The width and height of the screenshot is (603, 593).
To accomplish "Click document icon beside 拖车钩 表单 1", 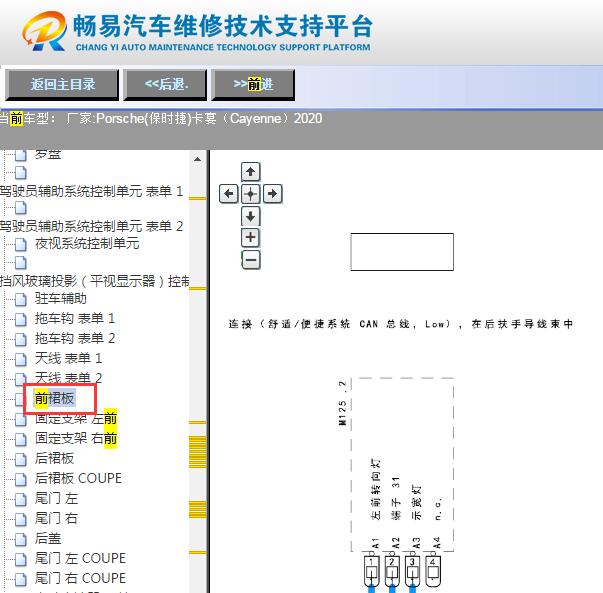I will tap(20, 319).
